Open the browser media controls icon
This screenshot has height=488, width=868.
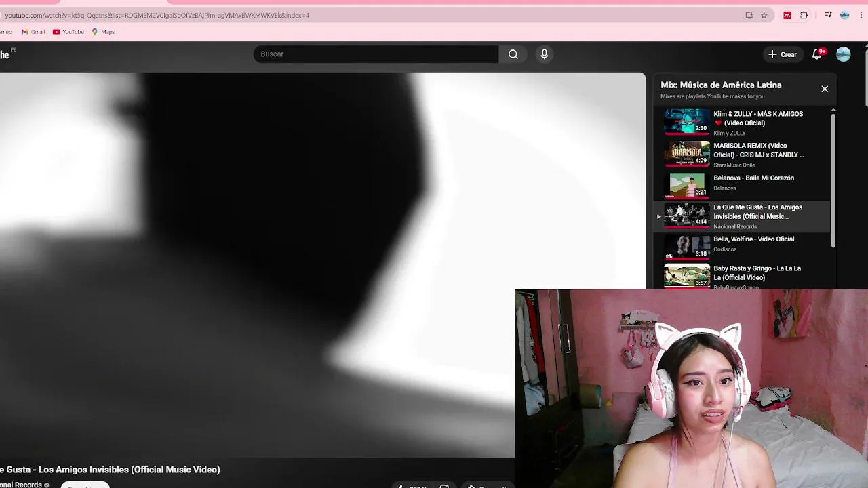[828, 15]
